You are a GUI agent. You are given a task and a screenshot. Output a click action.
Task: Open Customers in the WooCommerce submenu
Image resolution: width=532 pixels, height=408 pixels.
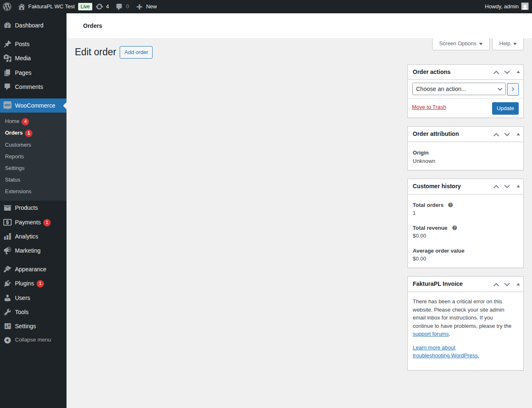tap(18, 145)
